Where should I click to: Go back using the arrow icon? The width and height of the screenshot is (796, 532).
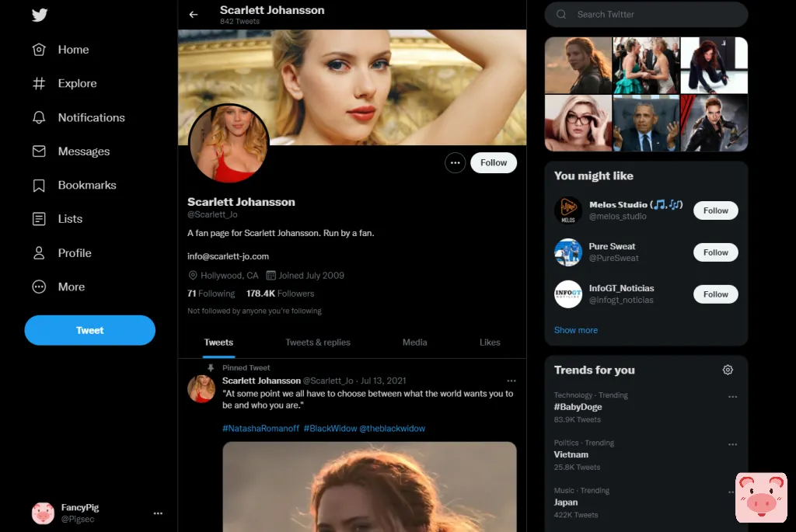point(194,15)
